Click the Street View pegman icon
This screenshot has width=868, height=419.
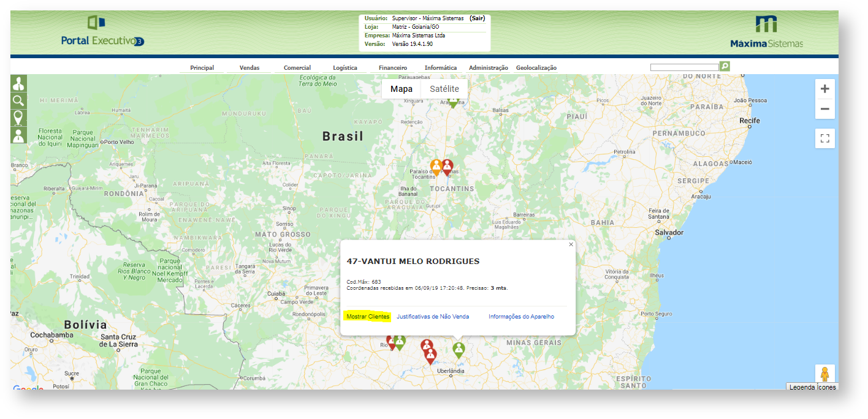pos(824,373)
